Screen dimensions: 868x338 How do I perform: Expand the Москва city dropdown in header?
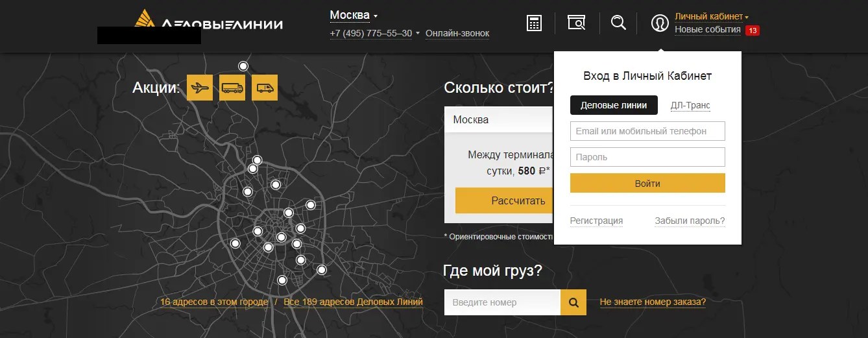[x=354, y=15]
